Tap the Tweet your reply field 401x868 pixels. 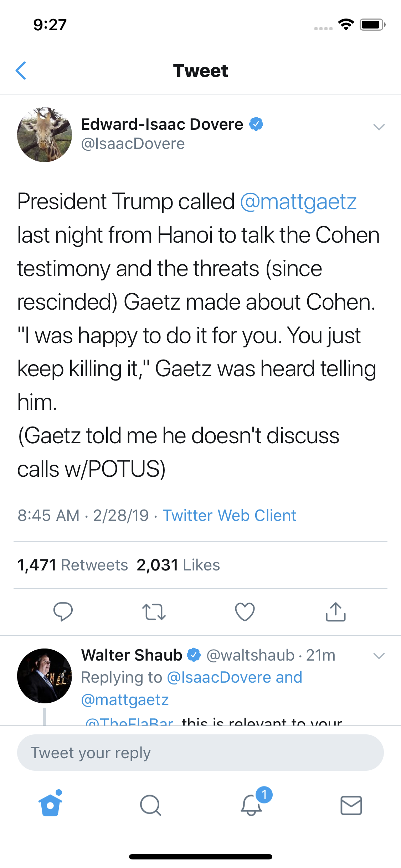(x=200, y=753)
